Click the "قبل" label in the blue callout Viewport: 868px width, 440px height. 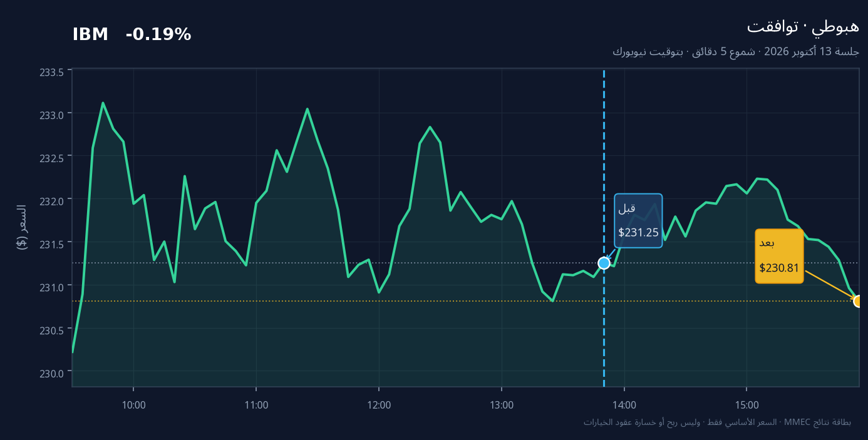(627, 208)
